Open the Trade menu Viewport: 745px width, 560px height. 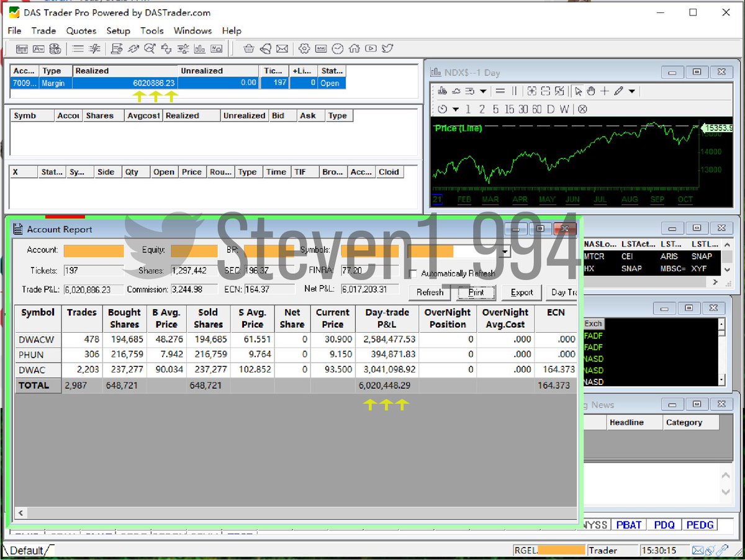(43, 30)
